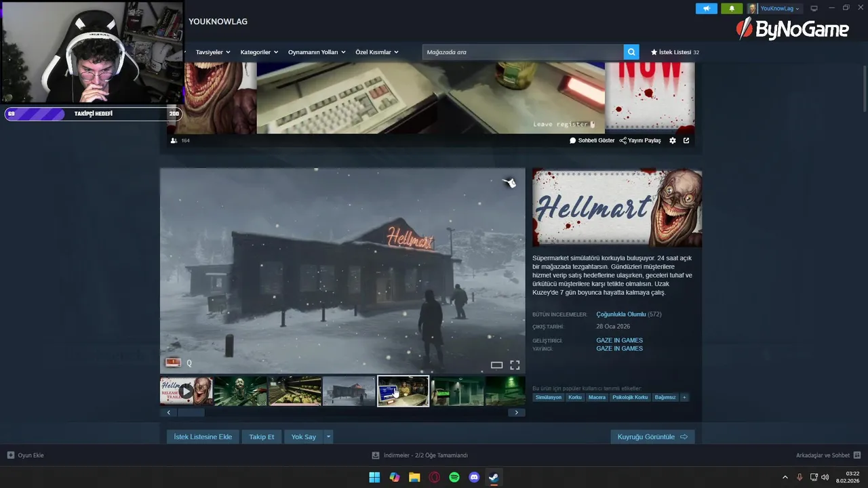868x488 pixels.
Task: Open publisher GAZE IN GAMES link
Action: (x=619, y=348)
